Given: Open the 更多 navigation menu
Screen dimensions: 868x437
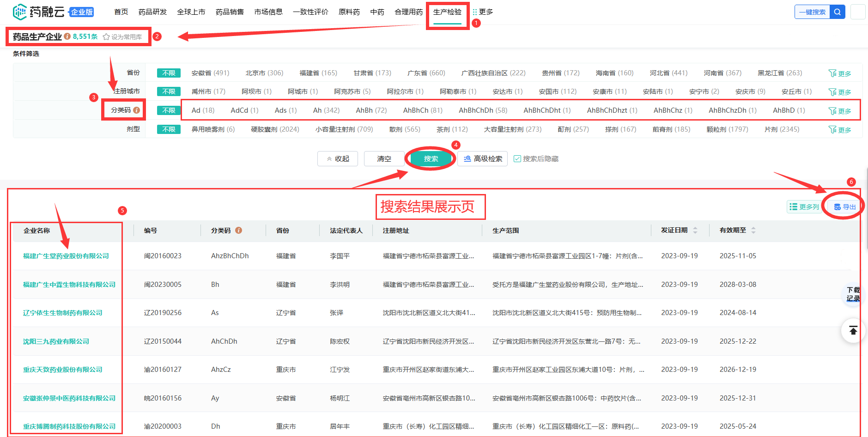Looking at the screenshot, I should coord(483,12).
